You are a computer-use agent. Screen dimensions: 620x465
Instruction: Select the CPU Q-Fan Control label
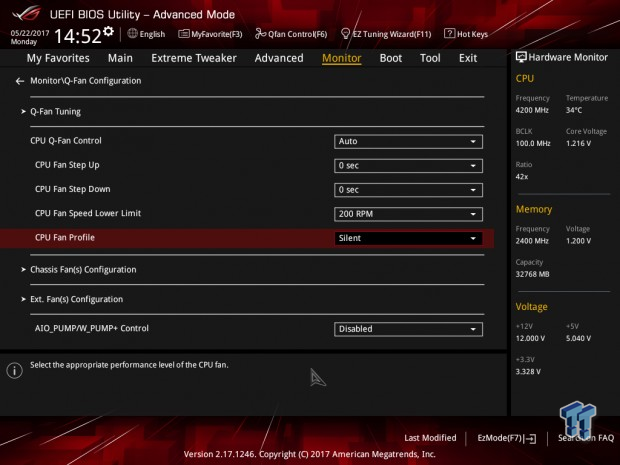[x=66, y=141]
